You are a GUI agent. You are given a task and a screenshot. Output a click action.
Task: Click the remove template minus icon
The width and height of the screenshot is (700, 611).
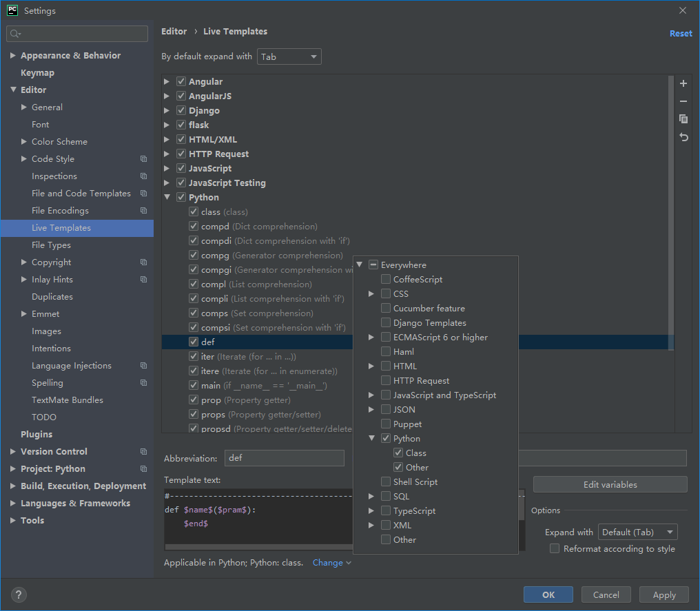pyautogui.click(x=683, y=101)
